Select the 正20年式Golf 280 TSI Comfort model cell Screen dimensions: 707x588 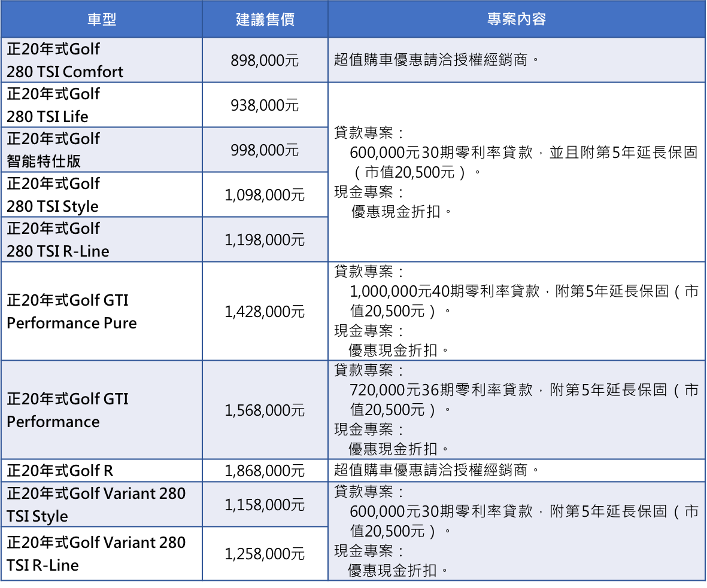click(x=102, y=60)
